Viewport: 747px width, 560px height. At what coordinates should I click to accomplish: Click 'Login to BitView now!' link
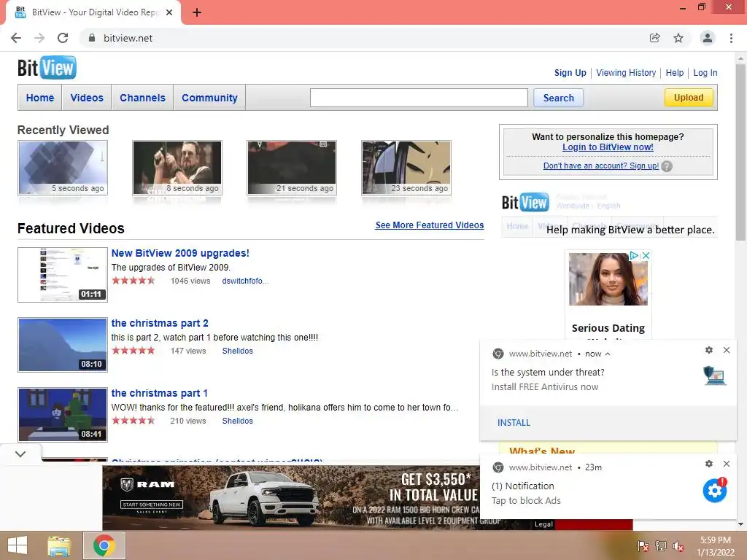tap(608, 147)
